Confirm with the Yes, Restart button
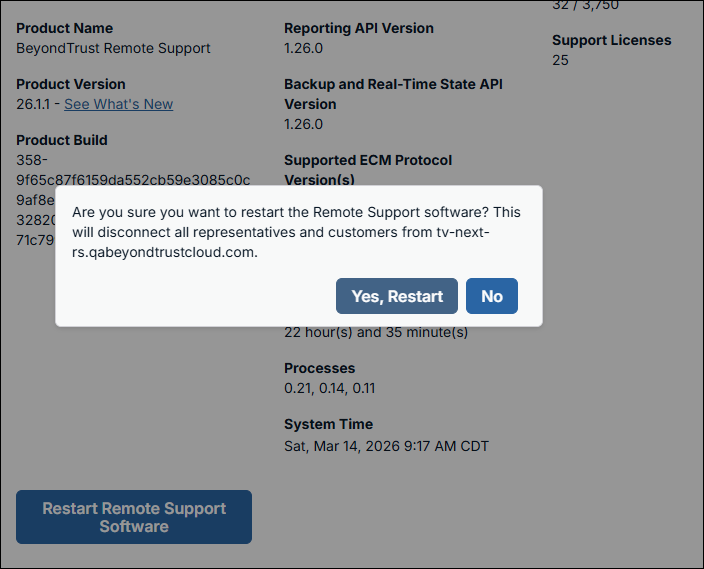This screenshot has width=704, height=569. pyautogui.click(x=396, y=296)
